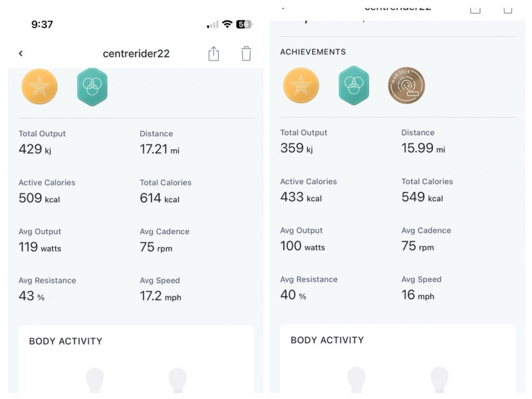Open the BODY ACTIVITY card below 43 % resistance
Viewport: 532px width, 399px height.
136,359
